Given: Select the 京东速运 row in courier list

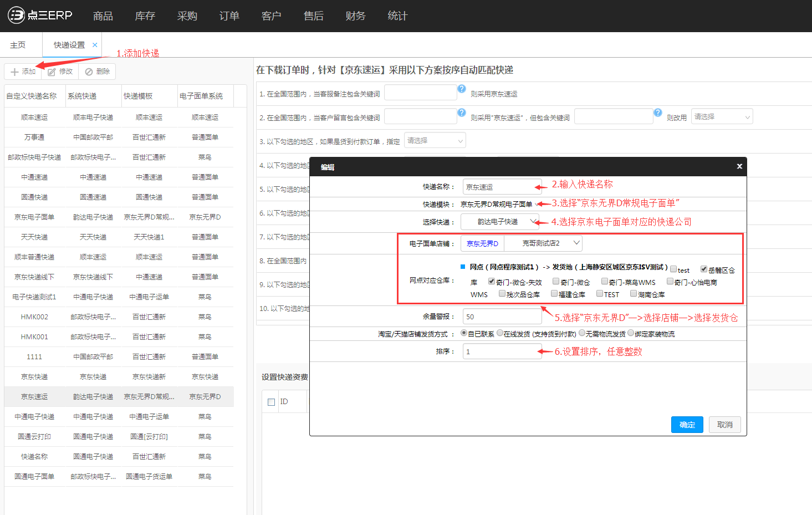Looking at the screenshot, I should coord(119,396).
